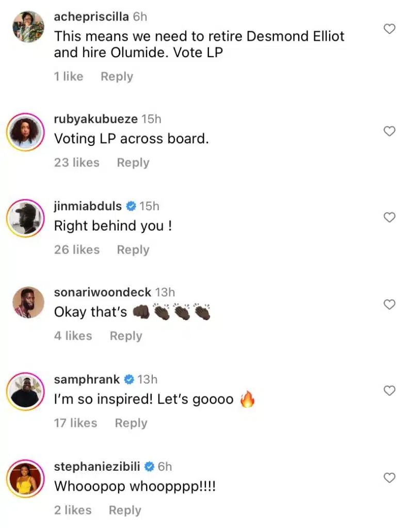Image resolution: width=420 pixels, height=528 pixels.
Task: Reply to achepriscilla's comment
Action: coord(117,76)
